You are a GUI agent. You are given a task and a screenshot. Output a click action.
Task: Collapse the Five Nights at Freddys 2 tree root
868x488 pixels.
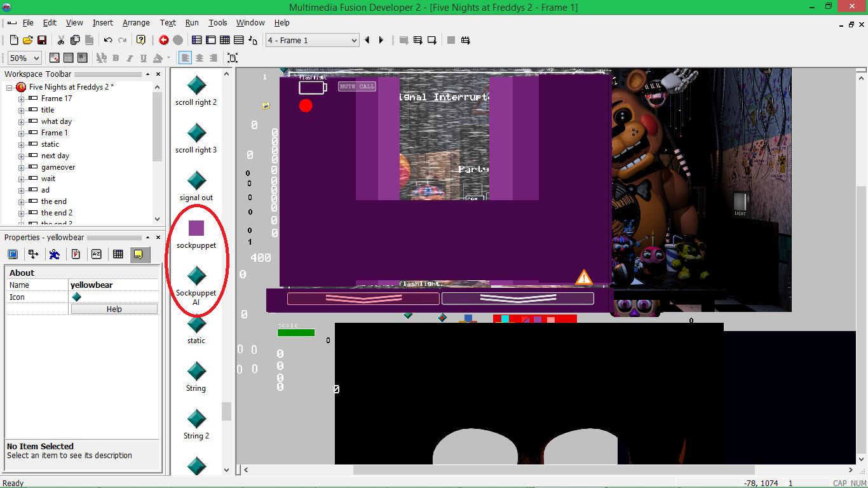[x=10, y=87]
